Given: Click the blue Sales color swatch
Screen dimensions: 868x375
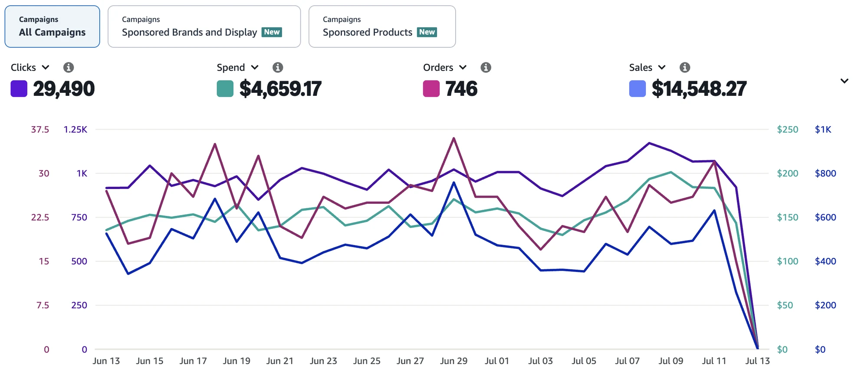Looking at the screenshot, I should coord(638,89).
